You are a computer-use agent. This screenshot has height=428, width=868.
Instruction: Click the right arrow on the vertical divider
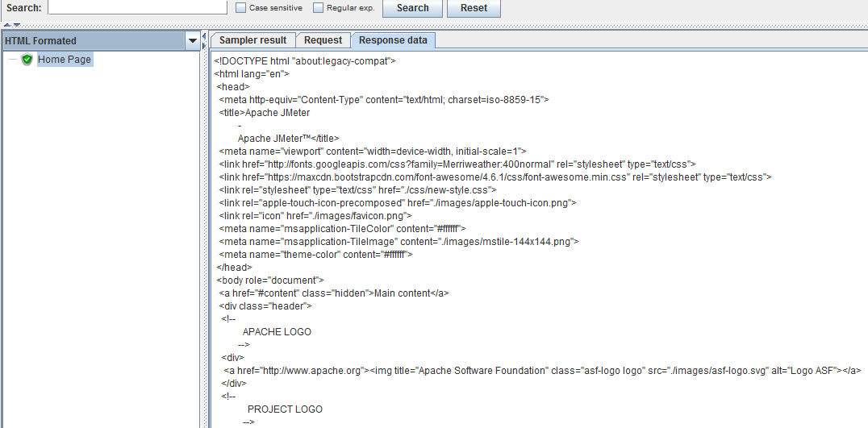204,46
